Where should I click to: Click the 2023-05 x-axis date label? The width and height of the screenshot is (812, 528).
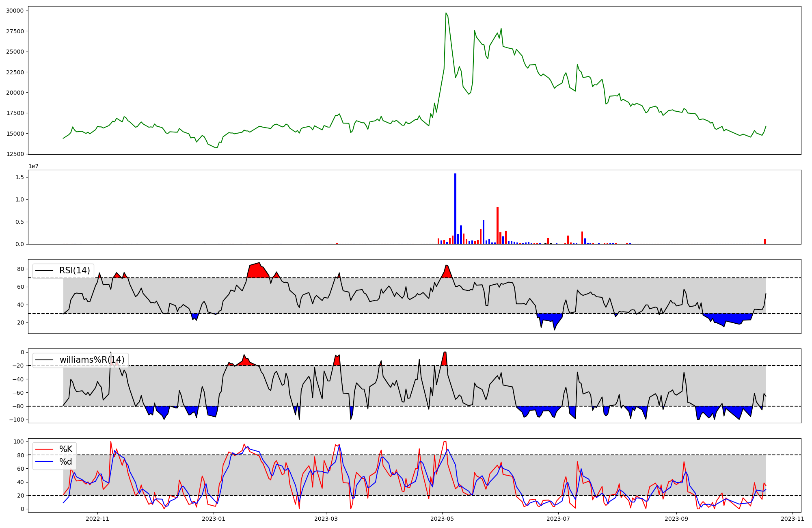click(442, 519)
